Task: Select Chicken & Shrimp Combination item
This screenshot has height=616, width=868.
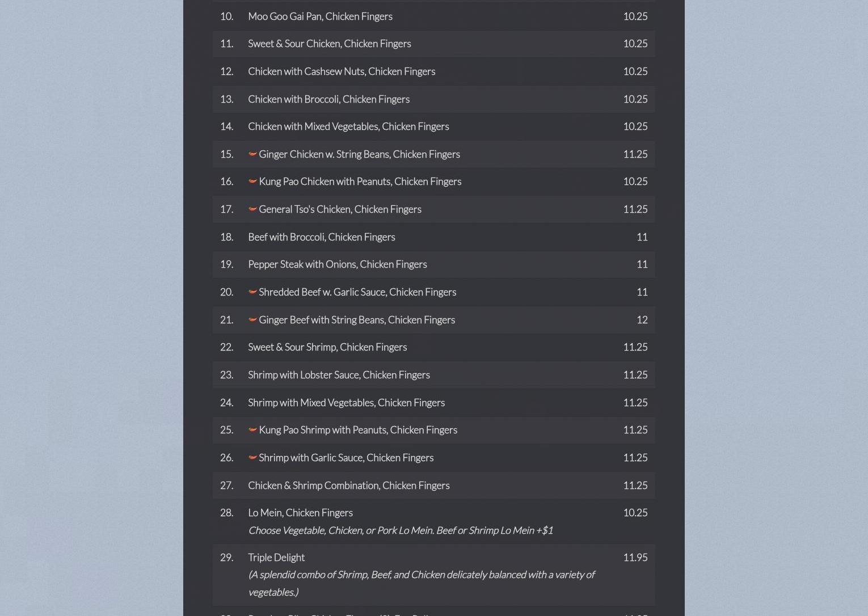Action: click(348, 486)
